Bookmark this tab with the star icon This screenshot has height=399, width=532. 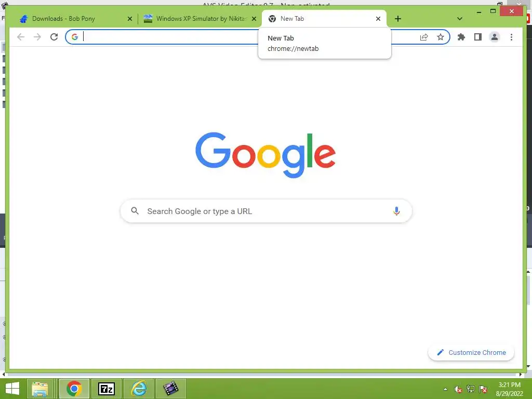click(x=441, y=37)
